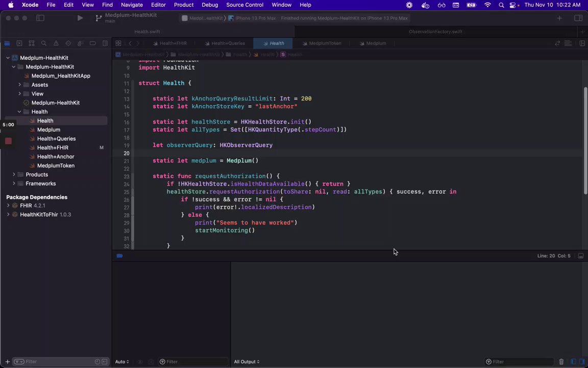Click the library plus button in toolbar
Screen dimensions: 588x368
point(559,18)
